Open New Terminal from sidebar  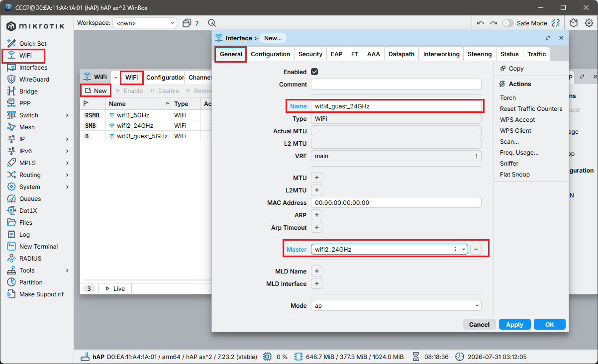[38, 246]
